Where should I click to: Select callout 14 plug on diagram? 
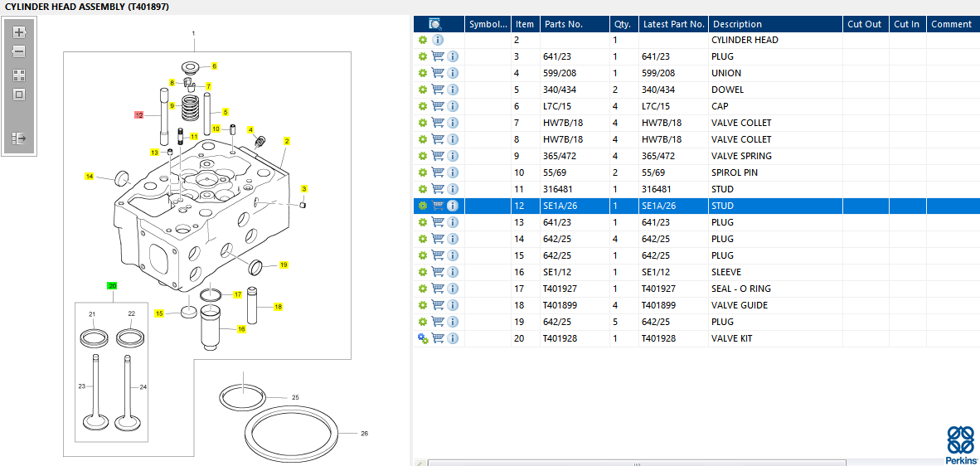[90, 177]
